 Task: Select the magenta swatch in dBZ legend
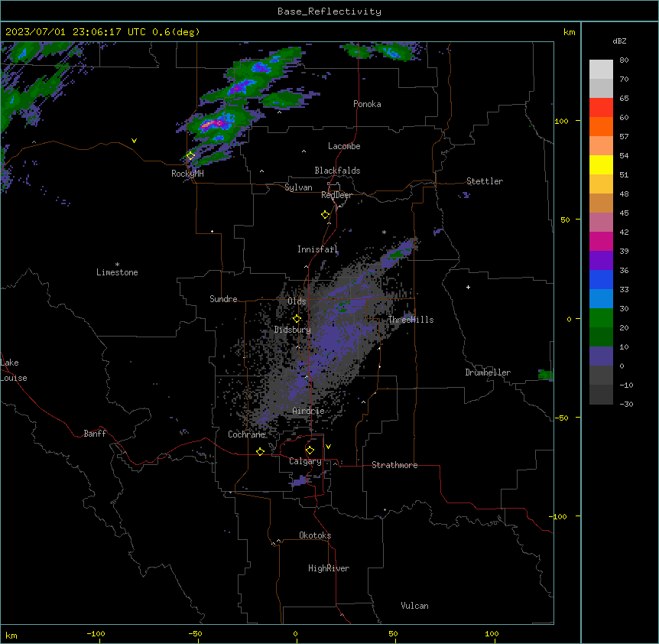[x=601, y=241]
